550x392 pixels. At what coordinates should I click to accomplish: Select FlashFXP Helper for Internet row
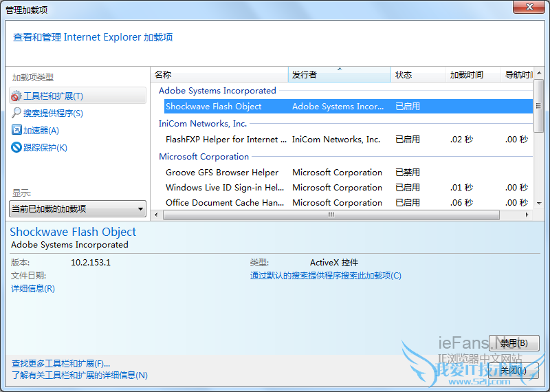tap(349, 140)
